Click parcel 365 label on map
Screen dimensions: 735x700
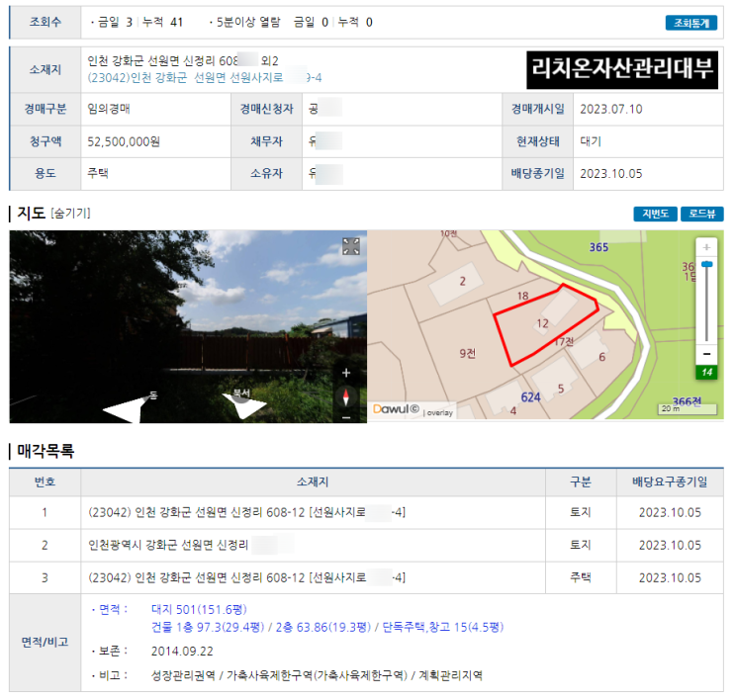(x=598, y=247)
